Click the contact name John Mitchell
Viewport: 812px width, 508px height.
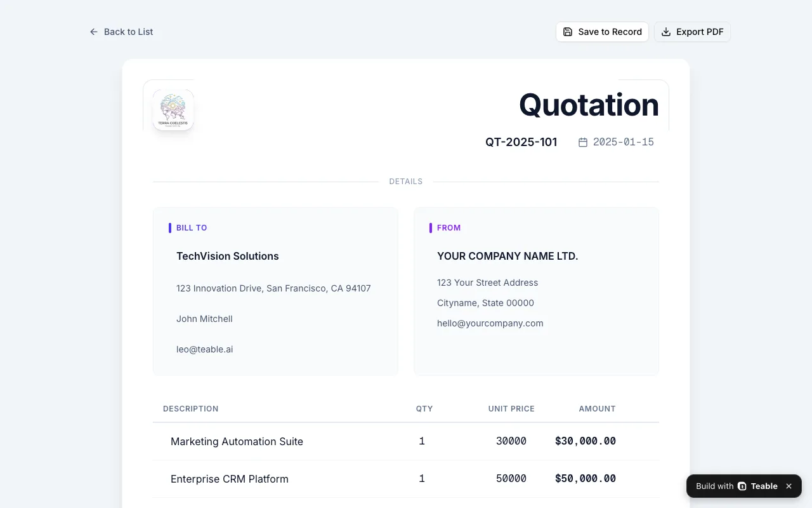204,319
